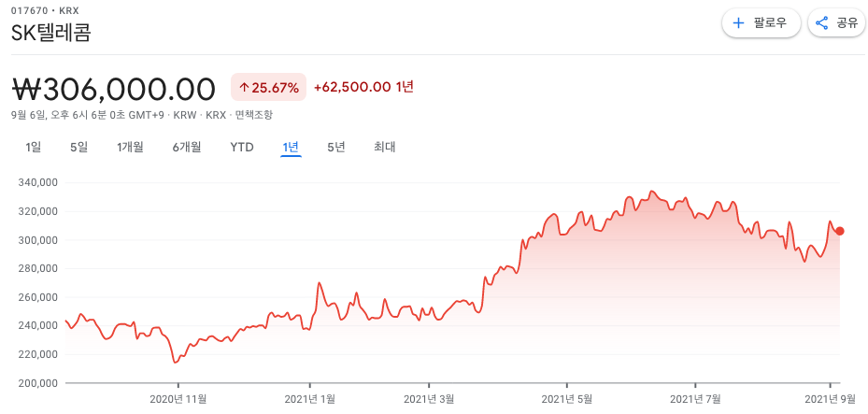Open the 최대 range tab
Image resolution: width=868 pixels, height=414 pixels.
click(x=384, y=148)
